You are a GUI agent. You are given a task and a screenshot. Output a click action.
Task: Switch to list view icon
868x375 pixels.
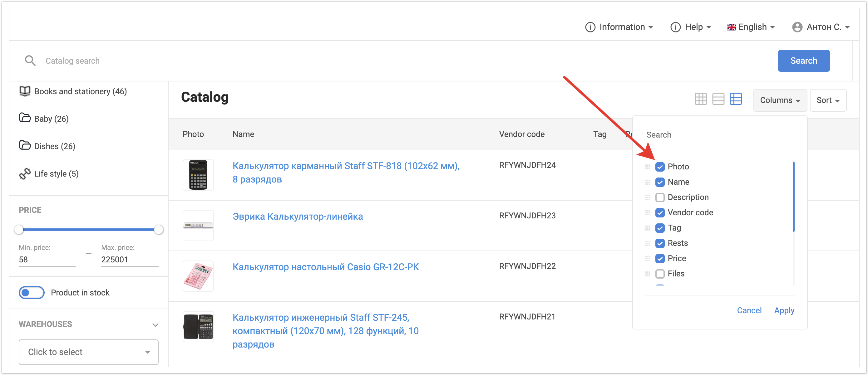(x=718, y=99)
